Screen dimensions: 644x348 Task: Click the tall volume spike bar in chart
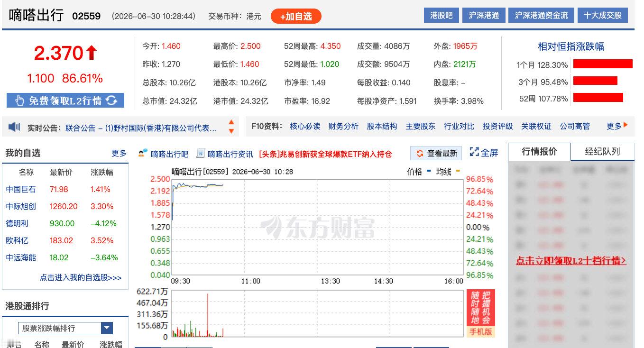[208, 315]
